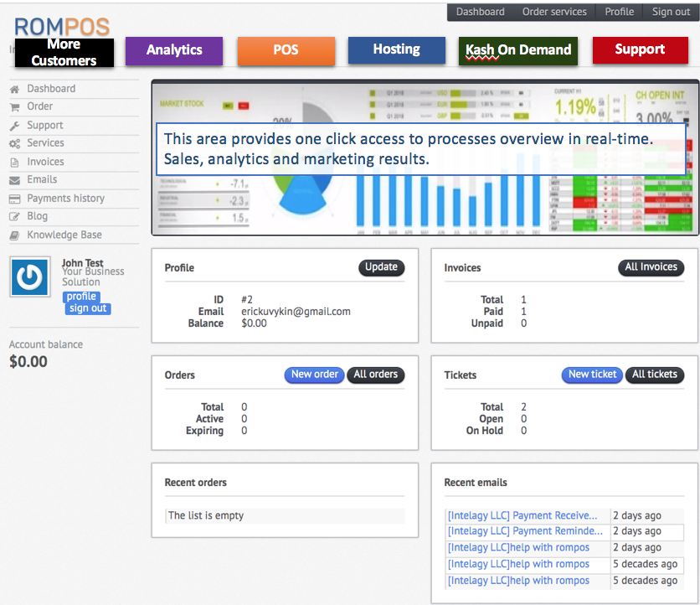This screenshot has height=605, width=700.
Task: Open help with rompos email from 2 days ago
Action: 518,548
